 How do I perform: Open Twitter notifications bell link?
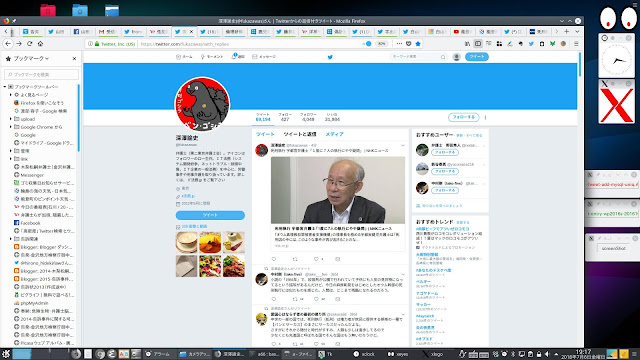click(x=238, y=57)
